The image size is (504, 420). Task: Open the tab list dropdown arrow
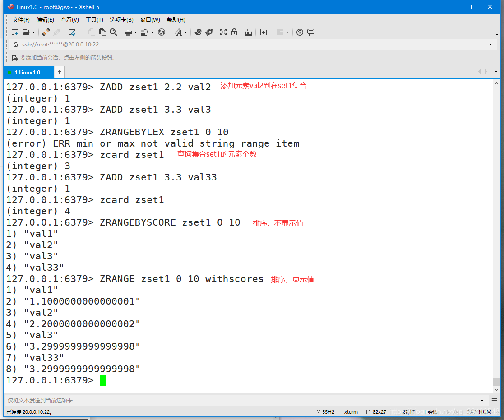496,72
